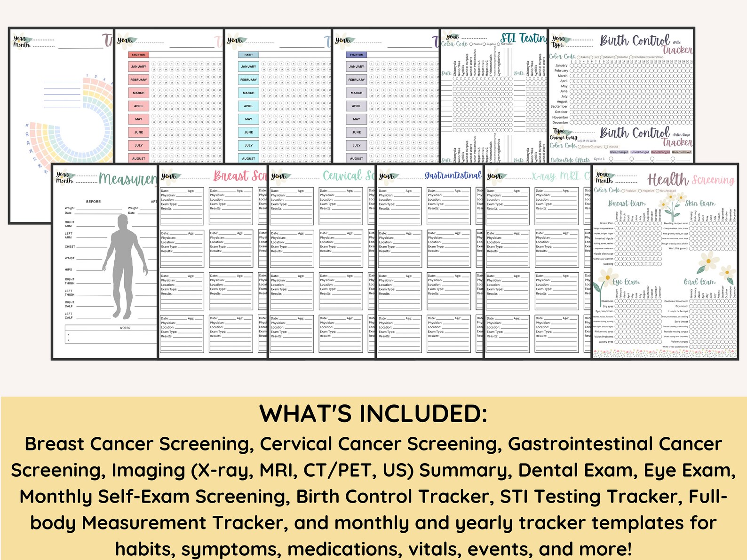Click the HIPS measurement line
Image resolution: width=747 pixels, height=560 pixels.
coord(89,270)
